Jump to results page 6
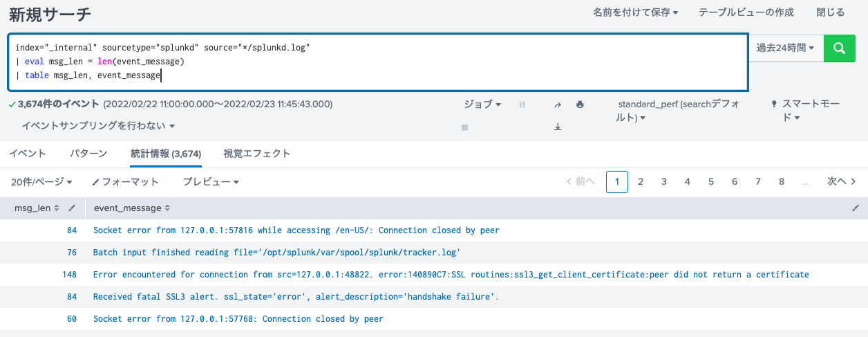Screen dimensions: 868x337 pyautogui.click(x=735, y=181)
